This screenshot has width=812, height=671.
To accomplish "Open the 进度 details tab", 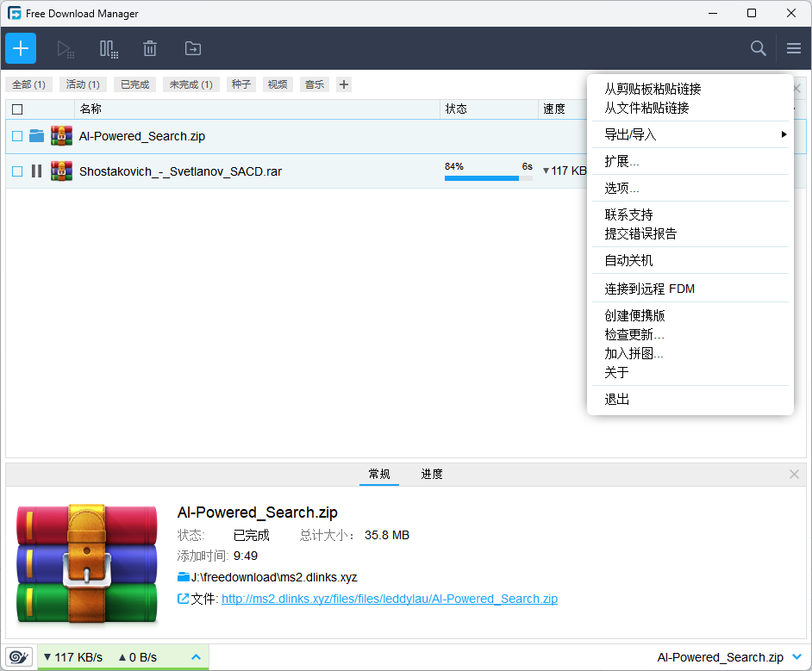I will [432, 474].
